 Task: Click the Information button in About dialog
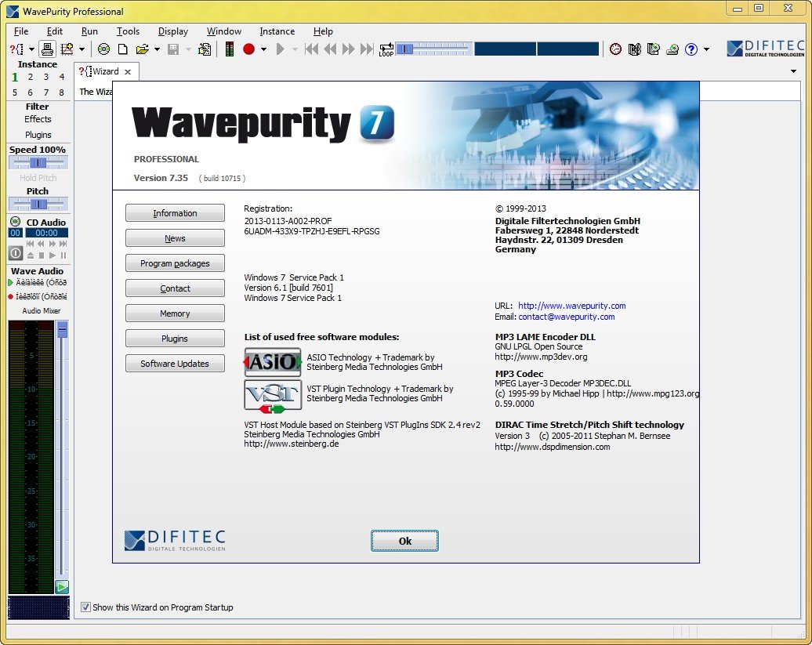[175, 212]
